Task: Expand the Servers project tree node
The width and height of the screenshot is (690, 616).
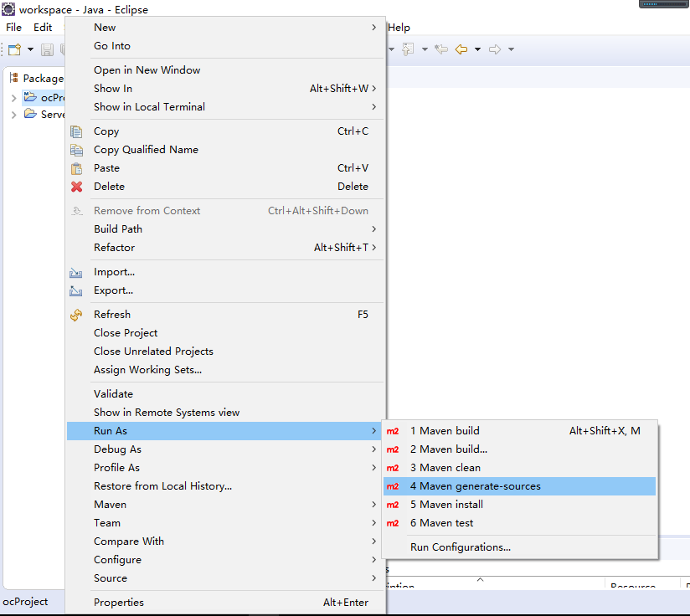Action: coord(14,115)
